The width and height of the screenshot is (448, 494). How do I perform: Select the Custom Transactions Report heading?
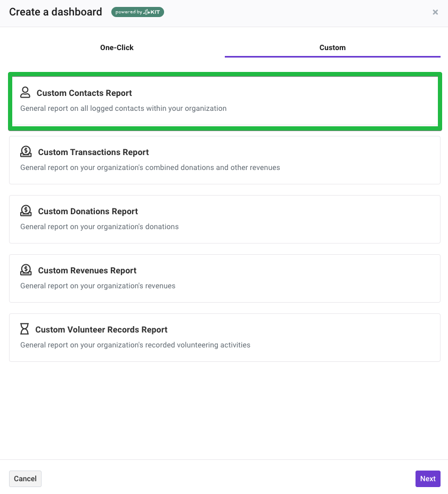pyautogui.click(x=93, y=152)
